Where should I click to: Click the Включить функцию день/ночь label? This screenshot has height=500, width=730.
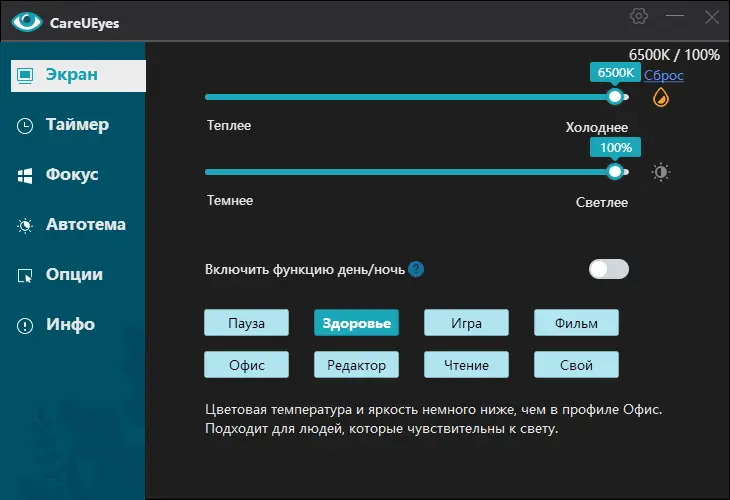coord(305,270)
